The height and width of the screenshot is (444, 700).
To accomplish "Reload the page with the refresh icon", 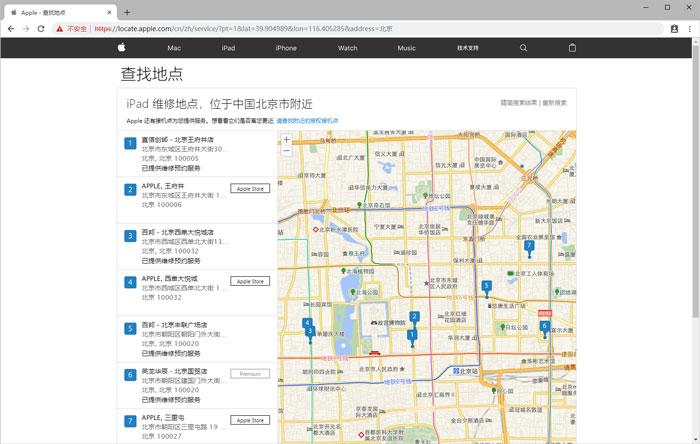I will click(x=41, y=29).
